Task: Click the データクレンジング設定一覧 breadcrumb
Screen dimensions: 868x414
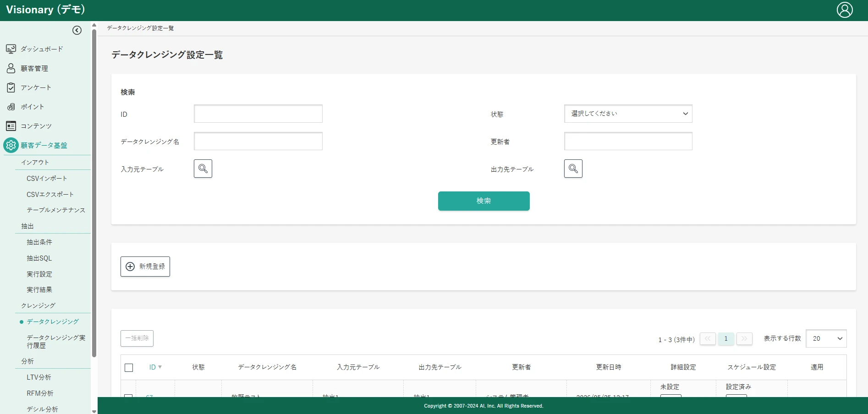Action: point(140,28)
